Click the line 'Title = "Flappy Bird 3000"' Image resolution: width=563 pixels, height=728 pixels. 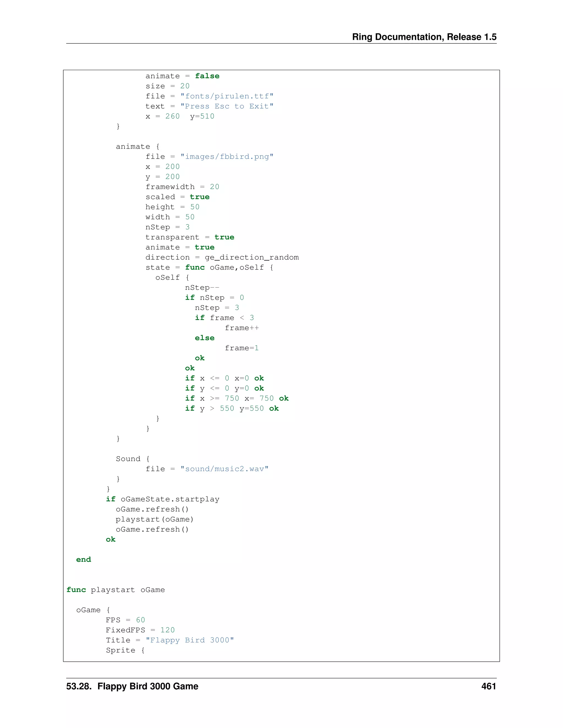tap(170, 640)
